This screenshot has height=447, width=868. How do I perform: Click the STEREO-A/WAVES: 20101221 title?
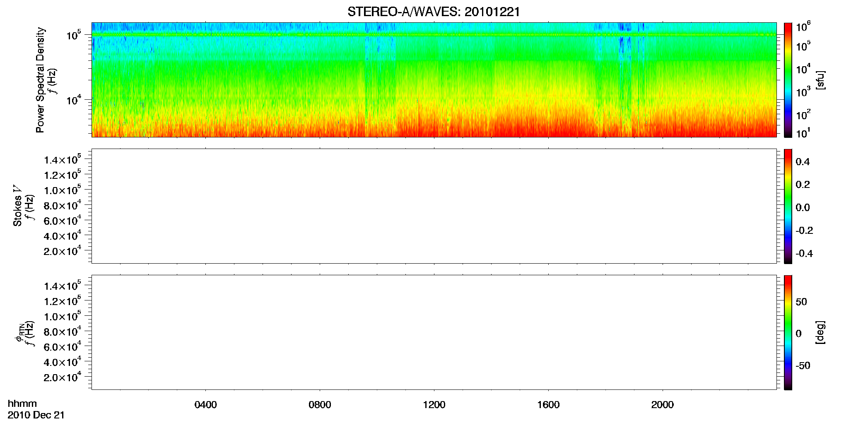pyautogui.click(x=434, y=12)
